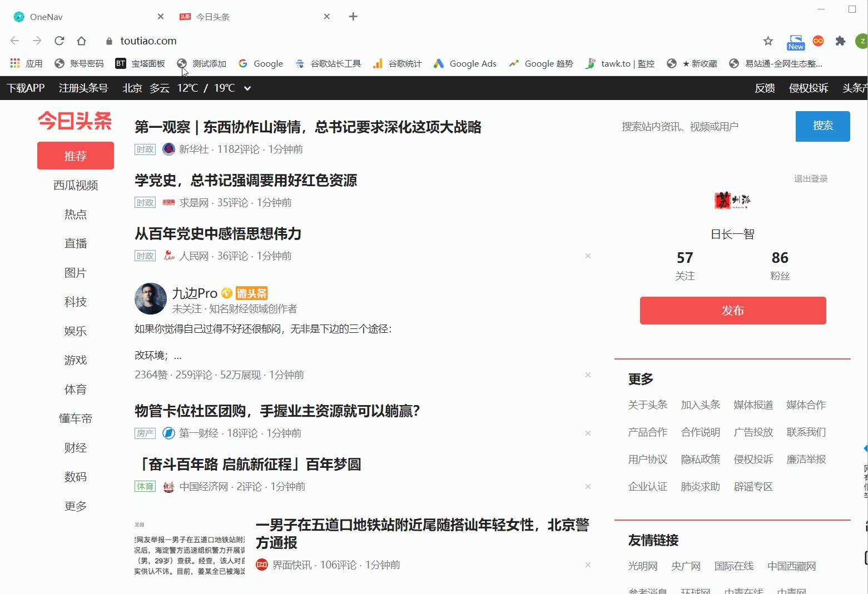Bookmark this page with the star

point(768,41)
